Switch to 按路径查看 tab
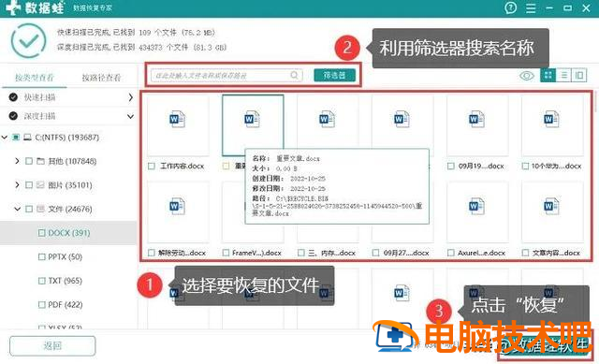 pos(101,78)
